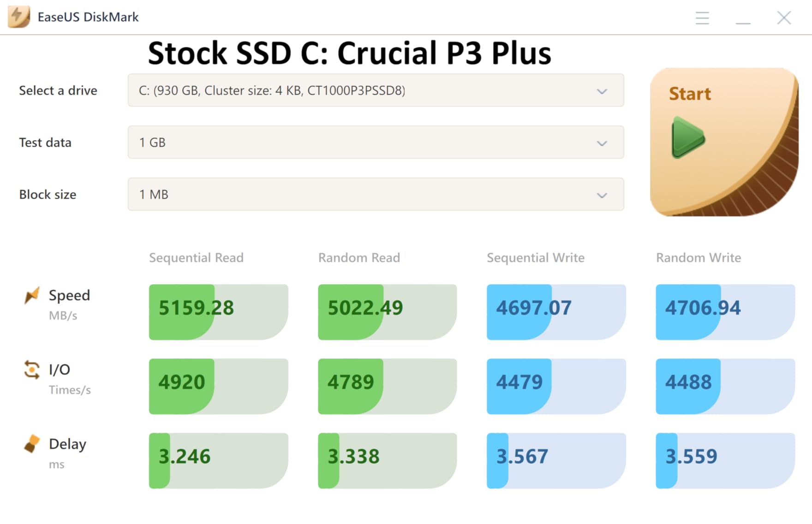The width and height of the screenshot is (812, 524).
Task: Click the drive selector chevron arrow
Action: coord(602,91)
